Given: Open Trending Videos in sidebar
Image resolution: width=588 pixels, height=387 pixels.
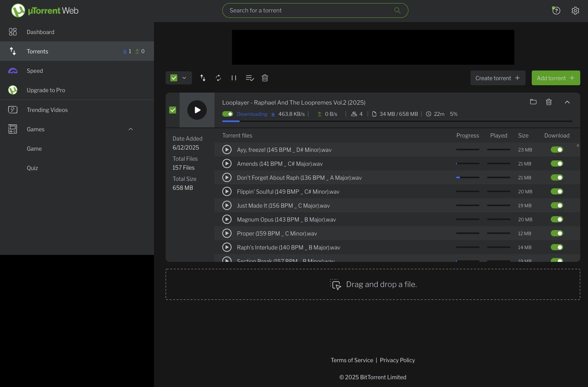Looking at the screenshot, I should 77,110.
